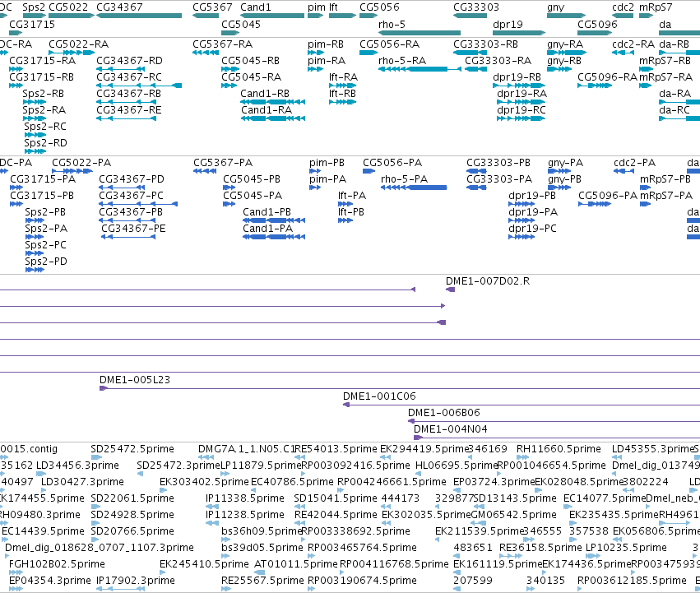700x593 pixels.
Task: Click the DME1-007D02.R clone
Action: [451, 290]
